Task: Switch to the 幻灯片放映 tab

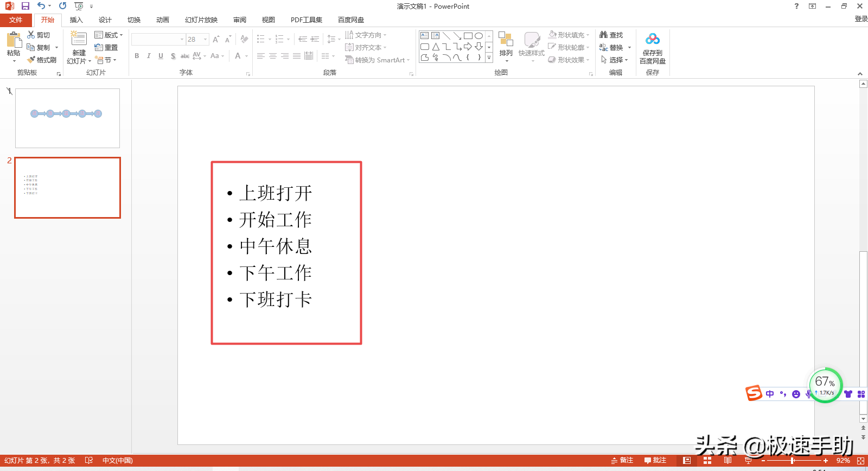Action: 201,20
